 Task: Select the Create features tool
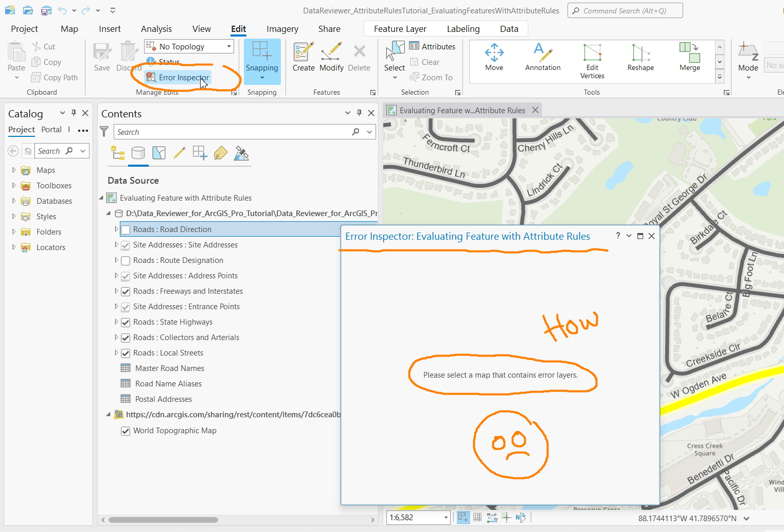click(303, 57)
